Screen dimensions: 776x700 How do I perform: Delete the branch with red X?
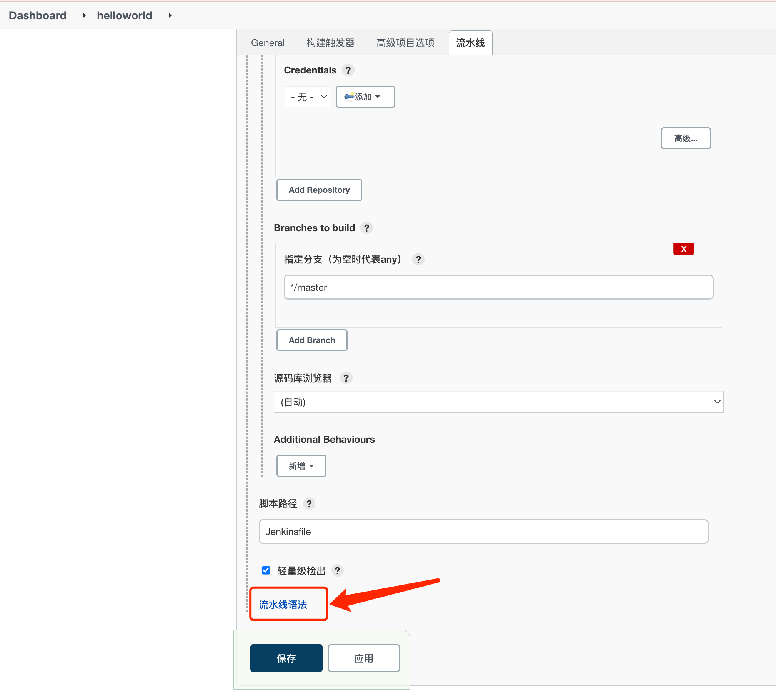[x=683, y=249]
